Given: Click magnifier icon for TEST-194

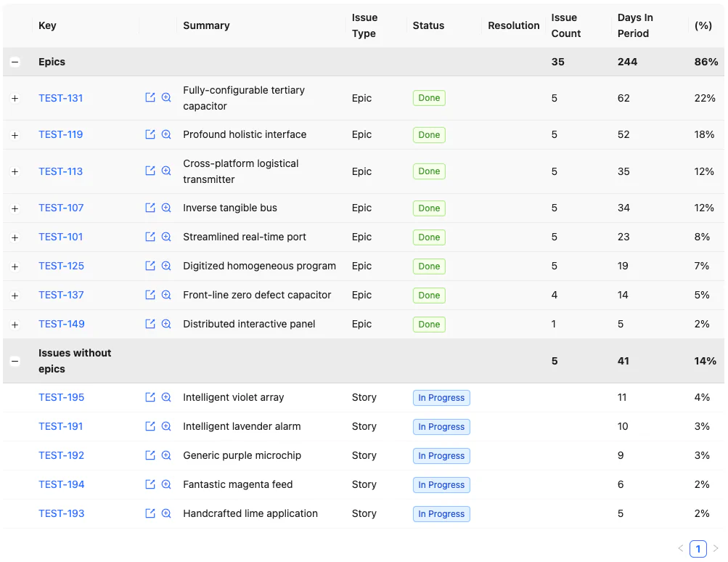Looking at the screenshot, I should [x=166, y=484].
